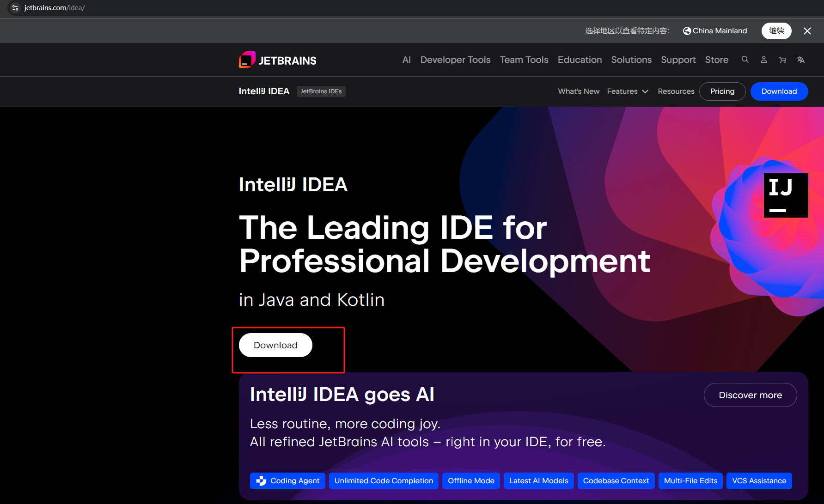Screen dimensions: 824x504
Task: Open the Developer Tools menu
Action: [455, 60]
